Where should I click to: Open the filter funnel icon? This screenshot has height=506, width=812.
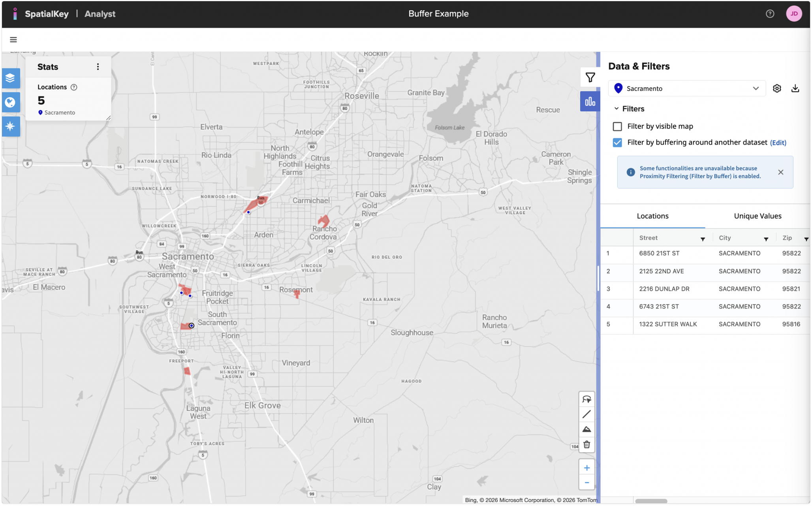pos(590,77)
